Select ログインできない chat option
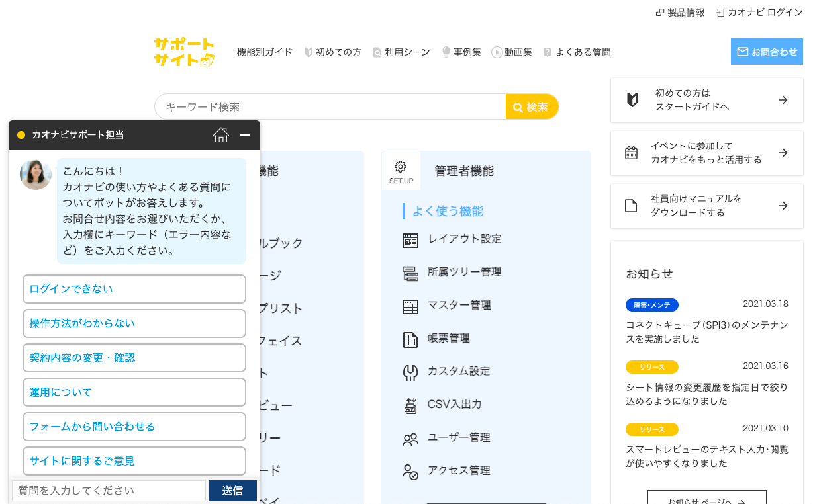This screenshot has width=813, height=504. click(134, 289)
